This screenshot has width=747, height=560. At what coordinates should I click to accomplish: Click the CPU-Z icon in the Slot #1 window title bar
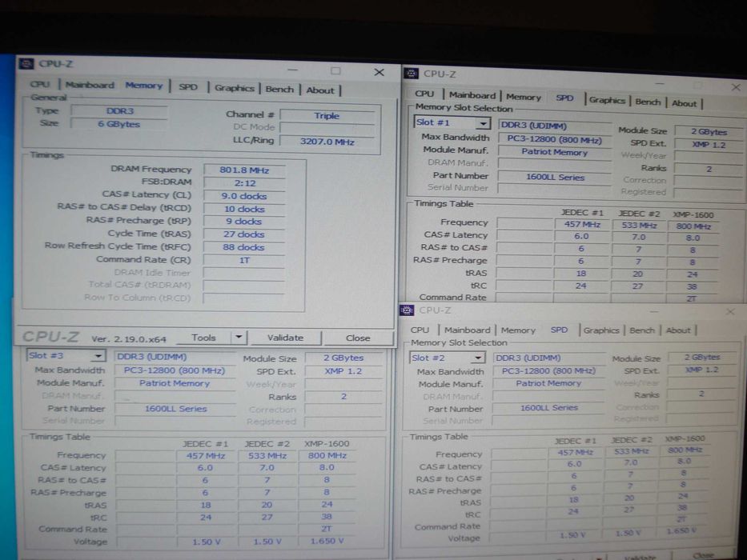pyautogui.click(x=412, y=74)
